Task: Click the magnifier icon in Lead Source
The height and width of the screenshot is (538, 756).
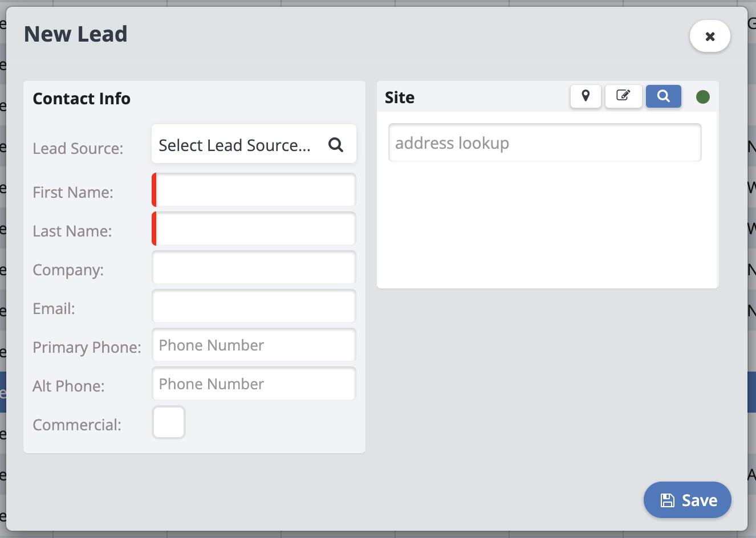Action: 336,145
